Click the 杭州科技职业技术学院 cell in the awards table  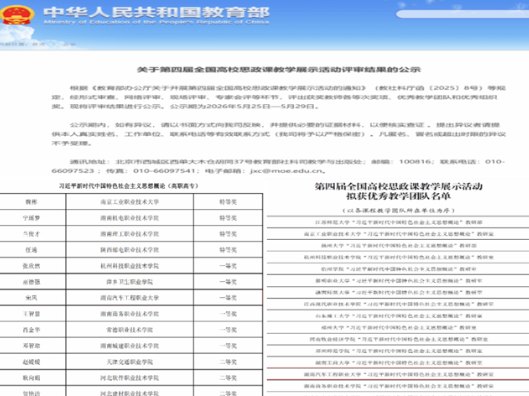point(130,266)
